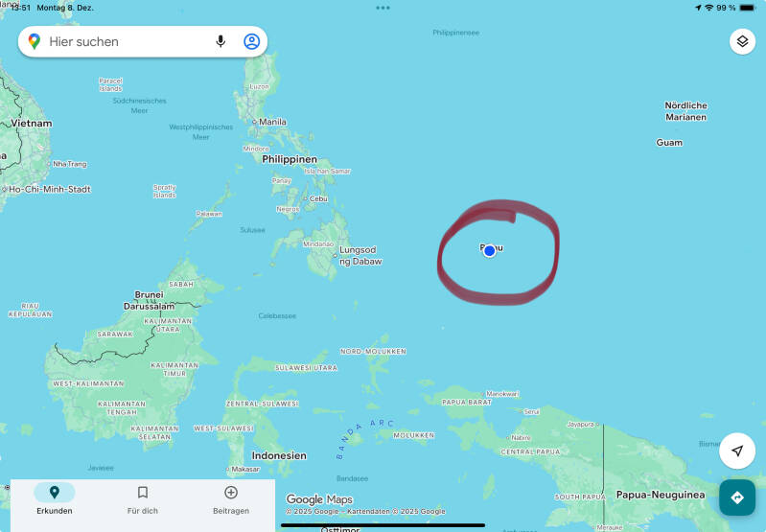This screenshot has width=766, height=532.
Task: Tap the Indonesien country label
Action: coord(279,455)
